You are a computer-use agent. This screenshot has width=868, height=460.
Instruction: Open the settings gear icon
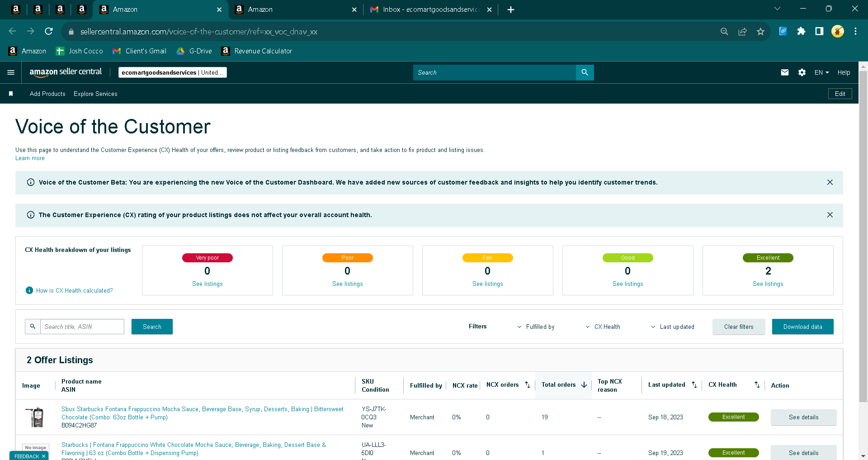(x=802, y=72)
